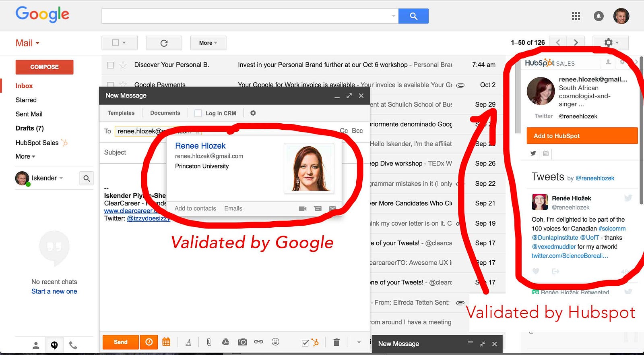The image size is (644, 355).
Task: Open the Starred folder
Action: click(26, 100)
